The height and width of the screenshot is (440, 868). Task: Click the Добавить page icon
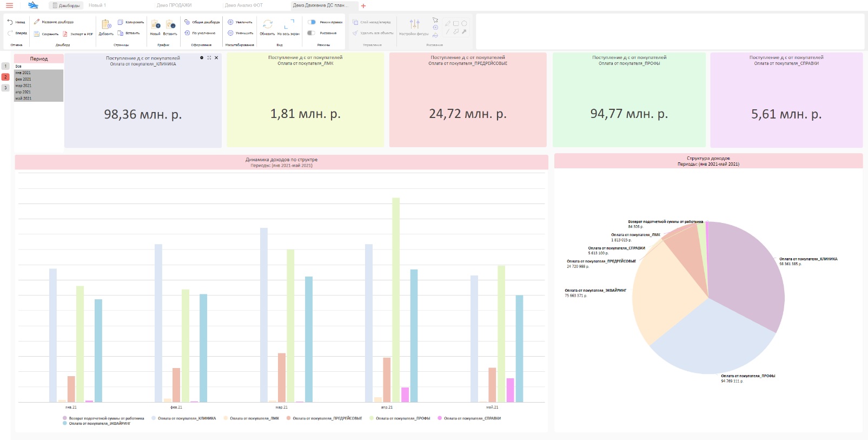(106, 24)
